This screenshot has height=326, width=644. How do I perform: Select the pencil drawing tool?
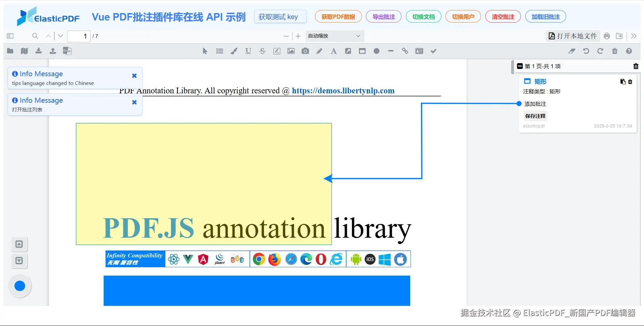319,51
